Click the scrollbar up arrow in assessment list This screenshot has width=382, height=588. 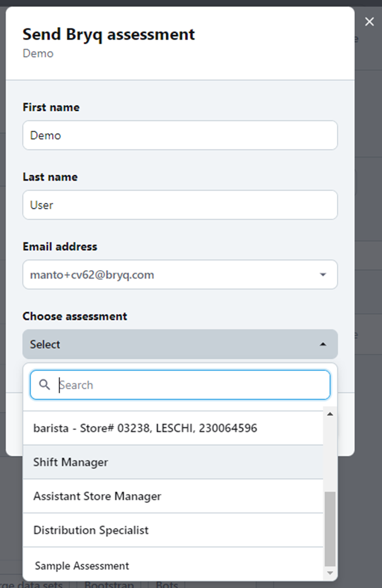[330, 414]
